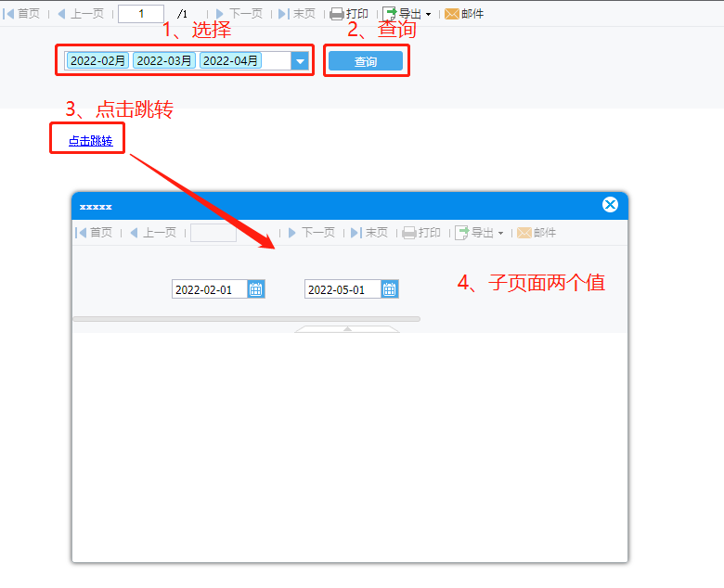Collapse the popup parameter panel with the up arrow
Screen dimensions: 724x588
coord(347,329)
